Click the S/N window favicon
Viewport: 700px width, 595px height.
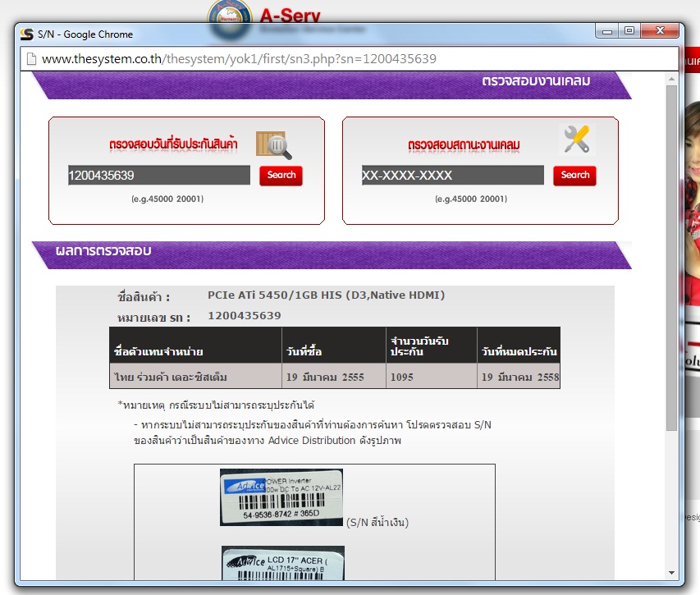[x=27, y=34]
